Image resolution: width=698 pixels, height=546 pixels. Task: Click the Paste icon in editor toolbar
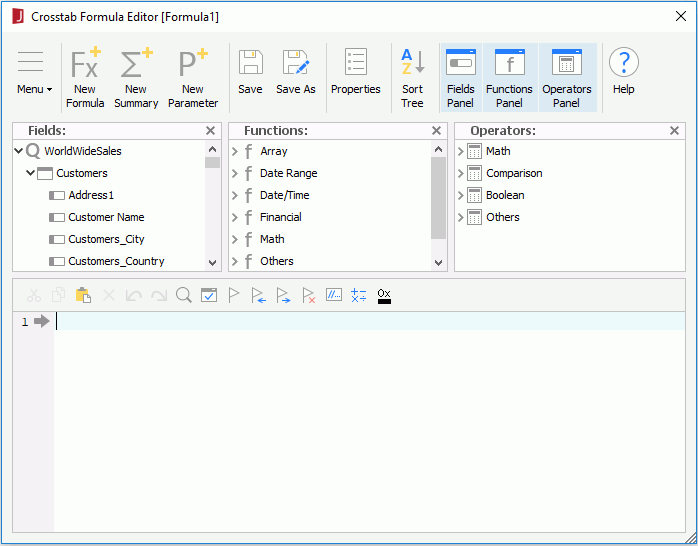click(x=83, y=295)
